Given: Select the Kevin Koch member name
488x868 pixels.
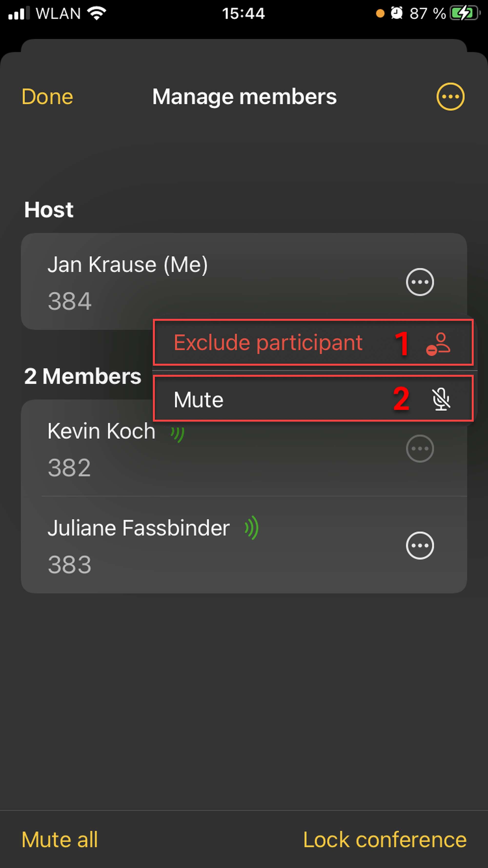Looking at the screenshot, I should point(101,431).
